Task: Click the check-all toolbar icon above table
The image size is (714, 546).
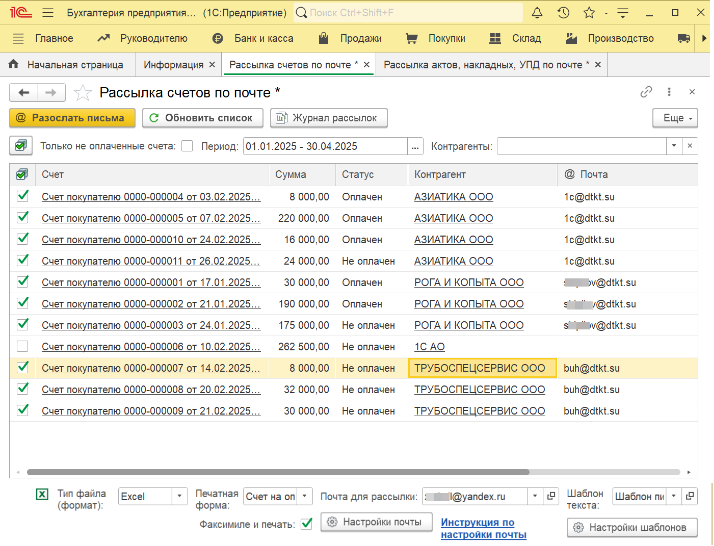Action: [21, 146]
